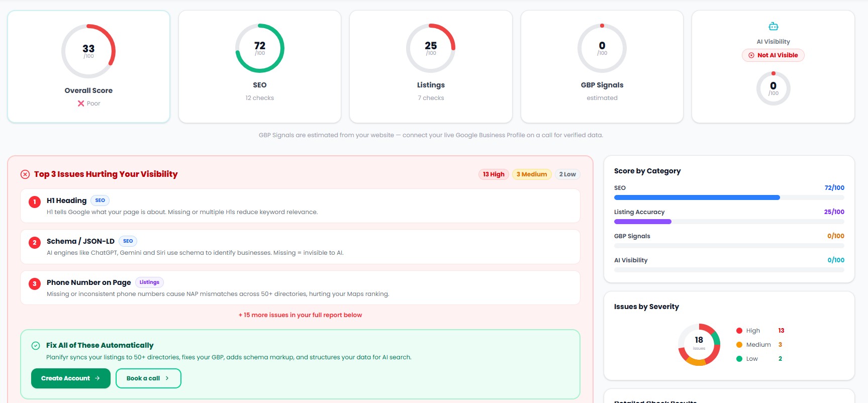Expand the Phone Number on Page issue
Screen dimensions: 868x403
click(x=300, y=288)
